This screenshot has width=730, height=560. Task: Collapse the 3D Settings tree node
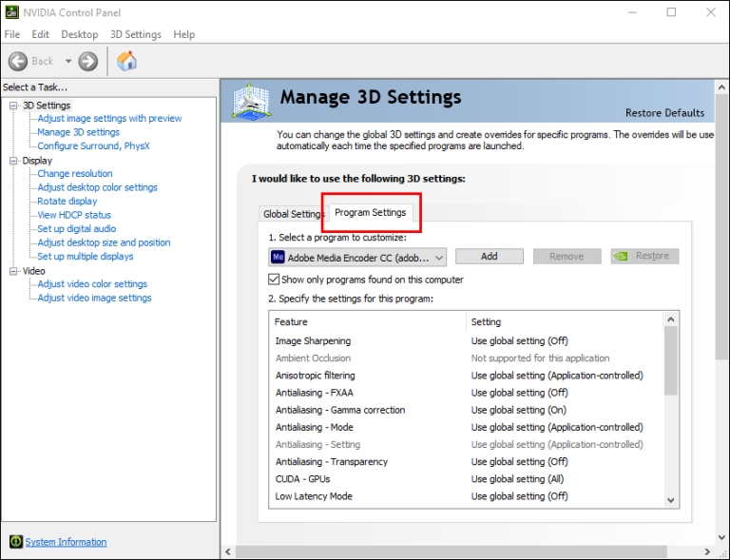13,106
